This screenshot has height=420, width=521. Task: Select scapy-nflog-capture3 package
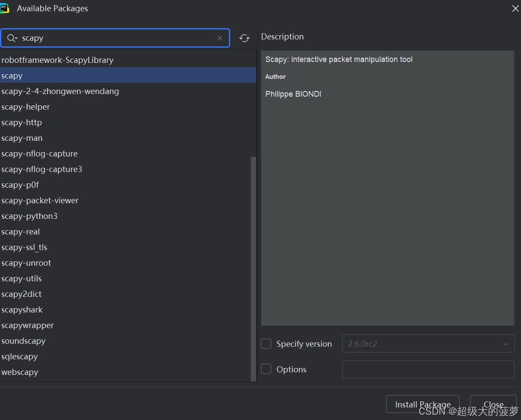coord(125,169)
